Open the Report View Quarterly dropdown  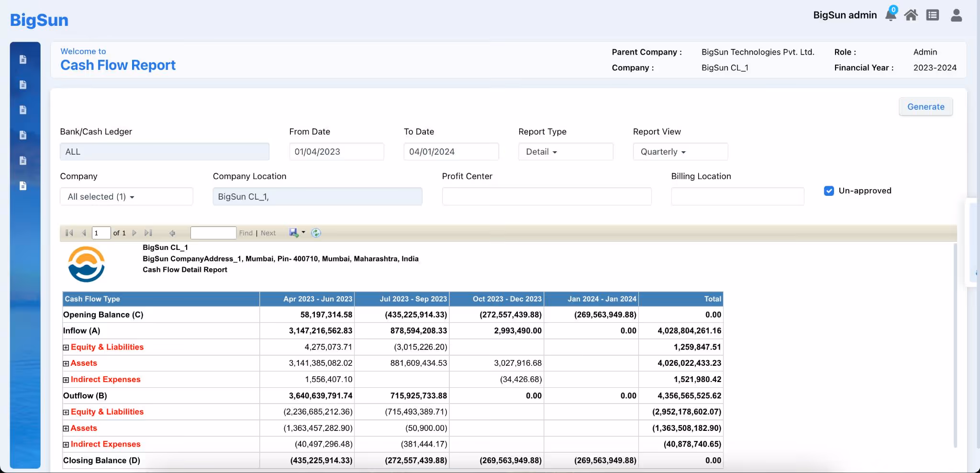[680, 152]
